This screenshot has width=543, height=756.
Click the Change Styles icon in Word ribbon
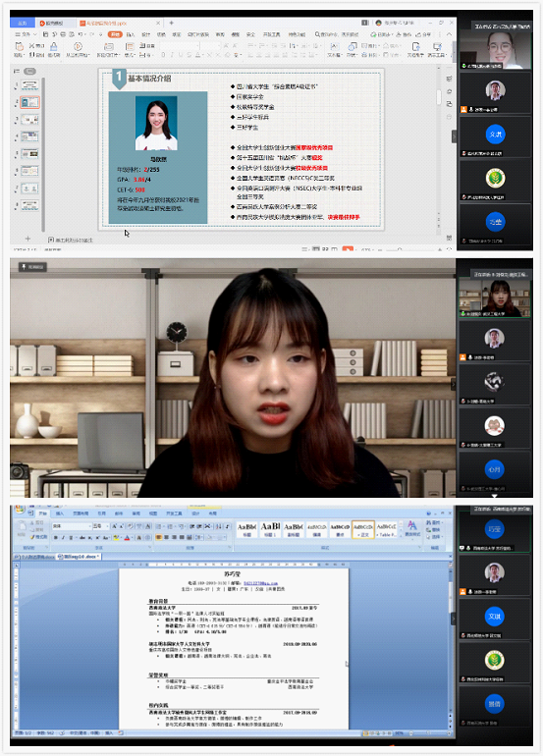(411, 525)
